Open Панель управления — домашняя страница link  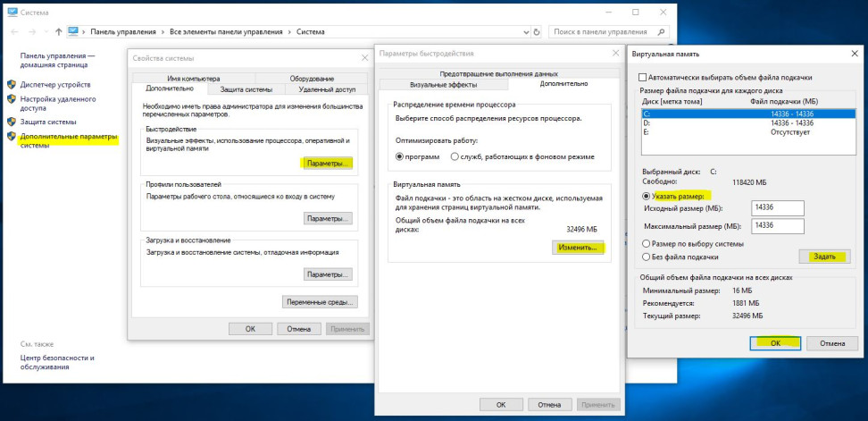click(x=57, y=61)
